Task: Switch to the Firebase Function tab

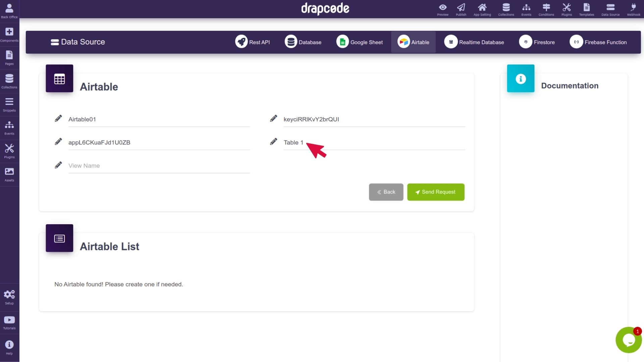Action: (x=598, y=42)
